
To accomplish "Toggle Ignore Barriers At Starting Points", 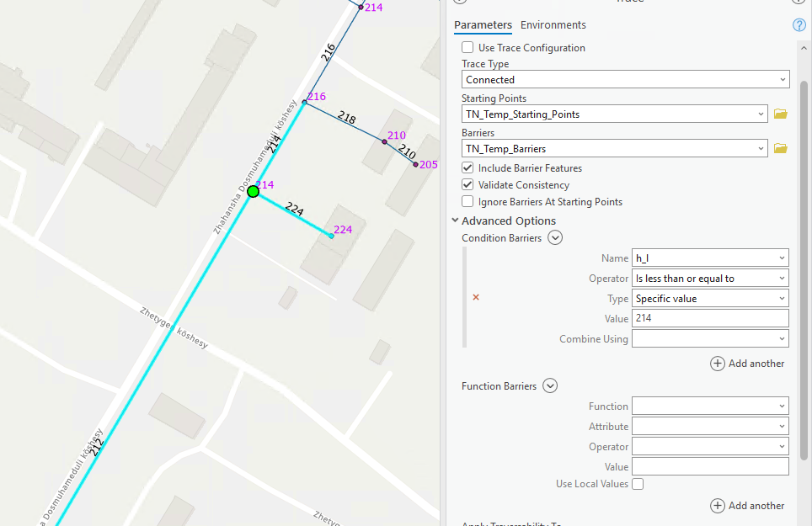I will 467,202.
